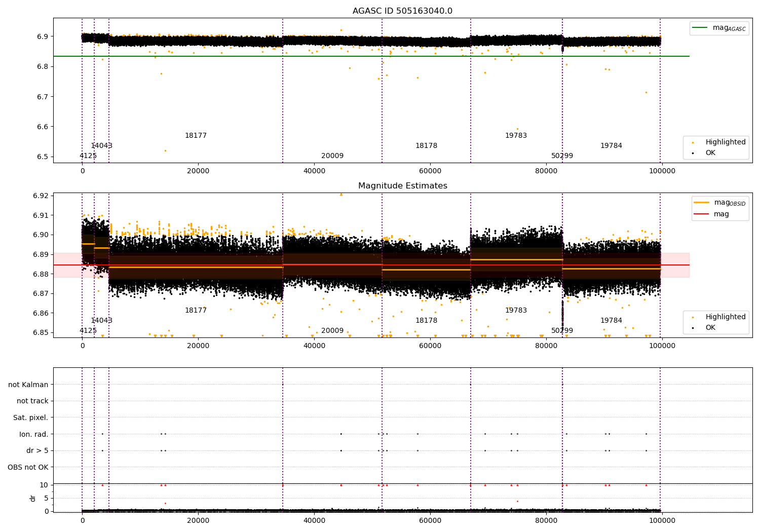Click OBSID label 20009 in top plot
The width and height of the screenshot is (760, 532).
click(332, 156)
